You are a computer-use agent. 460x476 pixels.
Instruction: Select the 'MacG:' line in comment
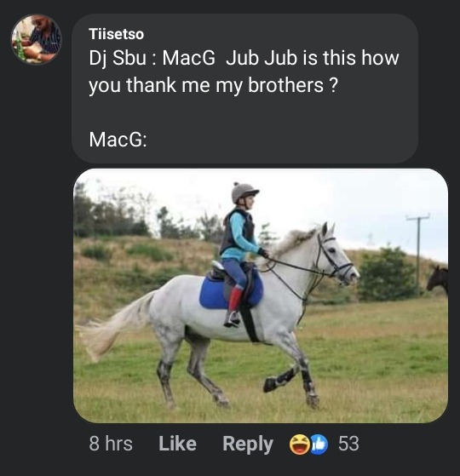(x=118, y=140)
